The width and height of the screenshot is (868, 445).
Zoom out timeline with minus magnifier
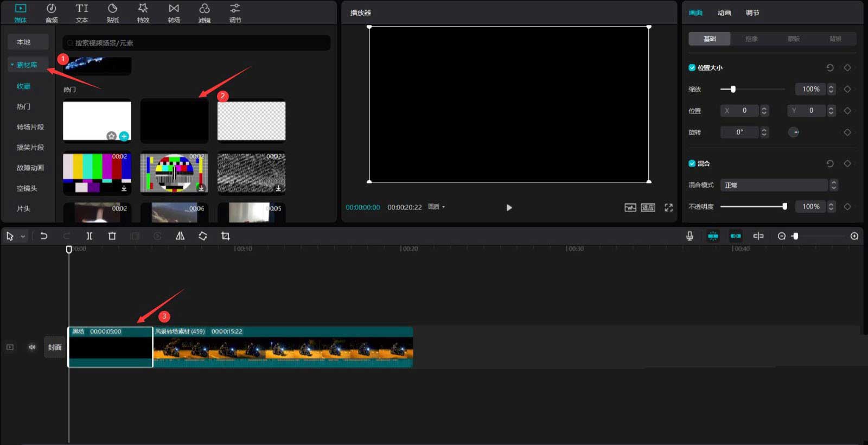(x=782, y=236)
